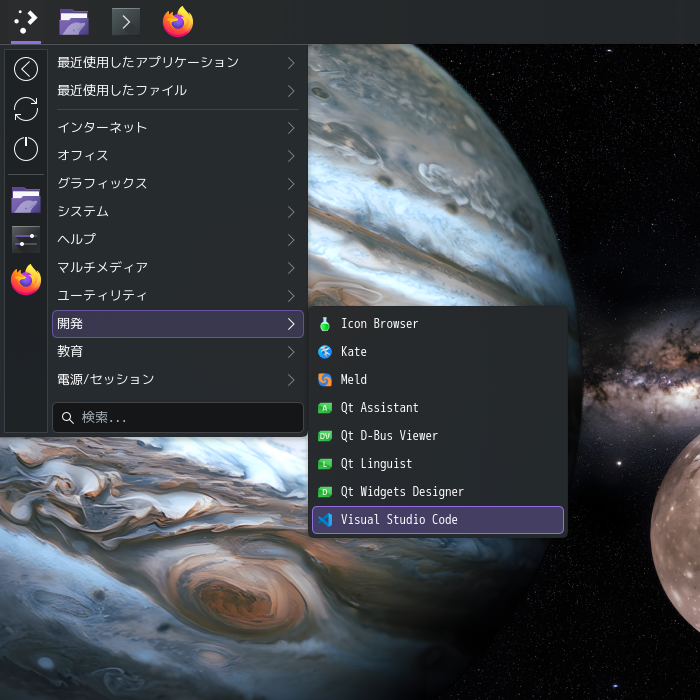
Task: Select the ヘルプ label text
Action: tap(77, 239)
